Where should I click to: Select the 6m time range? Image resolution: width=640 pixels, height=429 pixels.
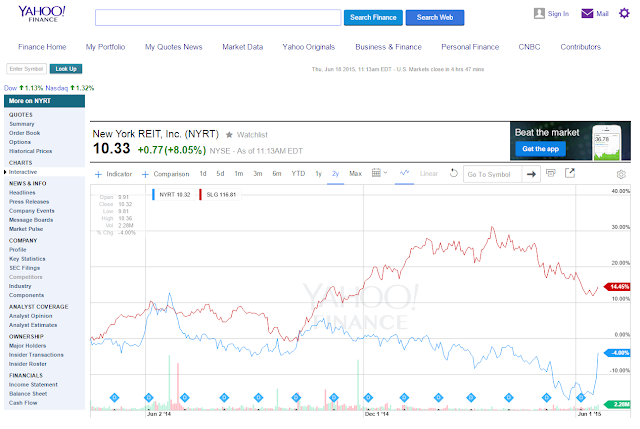(x=277, y=173)
